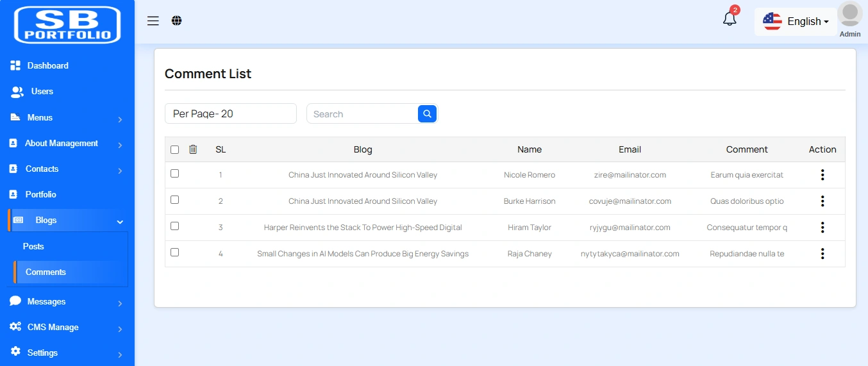Click the SB Portfolio logo

(67, 24)
